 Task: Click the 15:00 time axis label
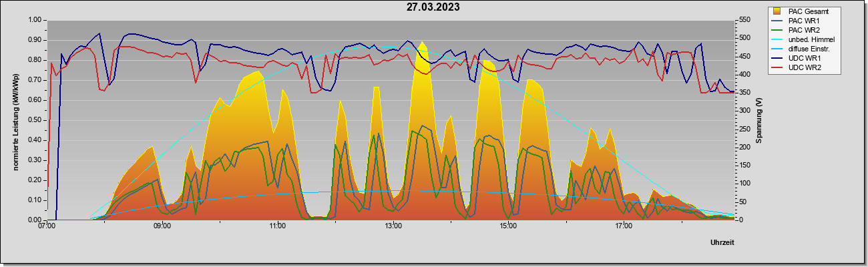pos(508,226)
